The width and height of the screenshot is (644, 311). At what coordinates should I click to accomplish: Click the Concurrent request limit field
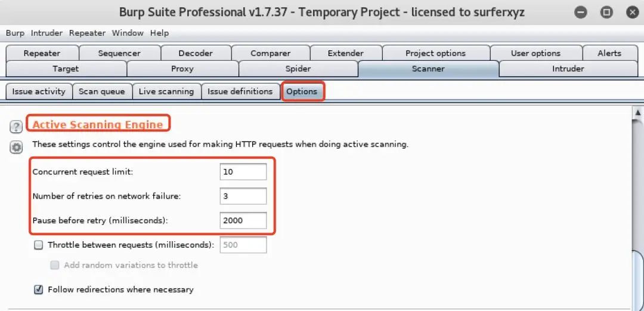243,172
